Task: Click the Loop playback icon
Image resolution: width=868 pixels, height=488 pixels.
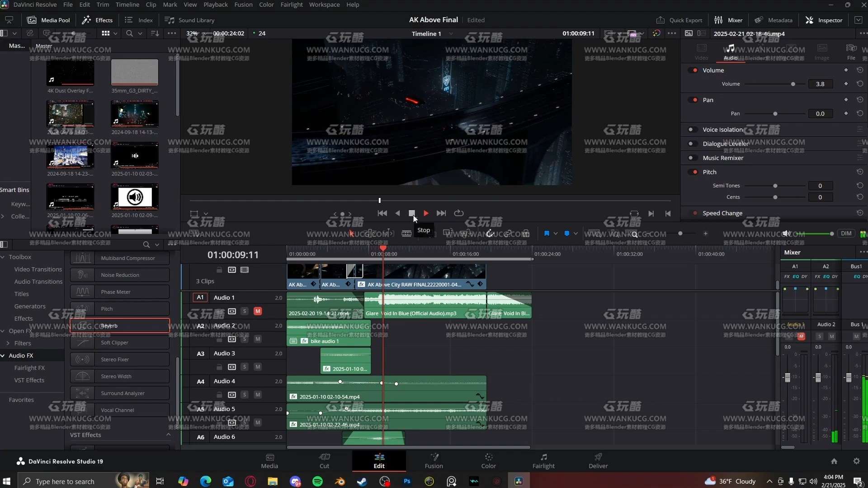Action: click(x=458, y=213)
